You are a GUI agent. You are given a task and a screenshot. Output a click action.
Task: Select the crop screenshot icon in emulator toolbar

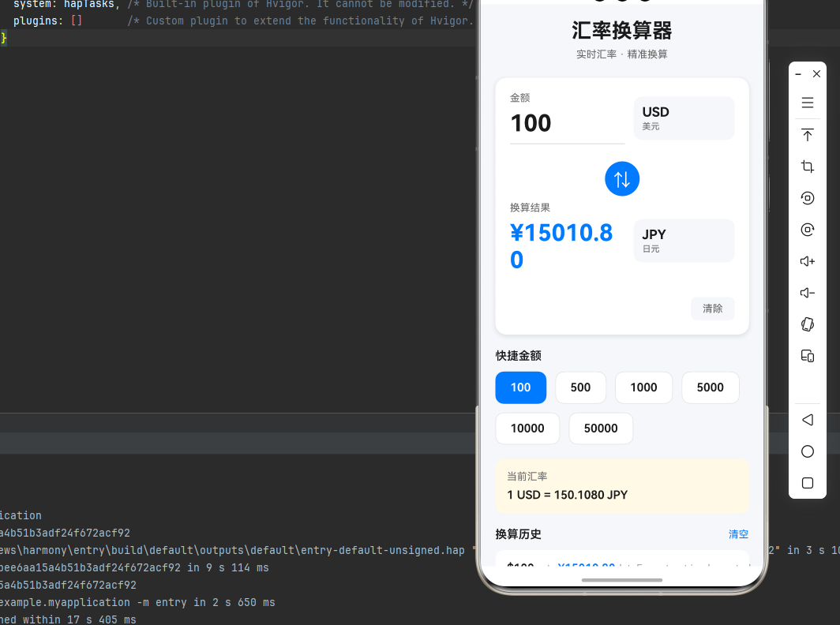(x=808, y=167)
